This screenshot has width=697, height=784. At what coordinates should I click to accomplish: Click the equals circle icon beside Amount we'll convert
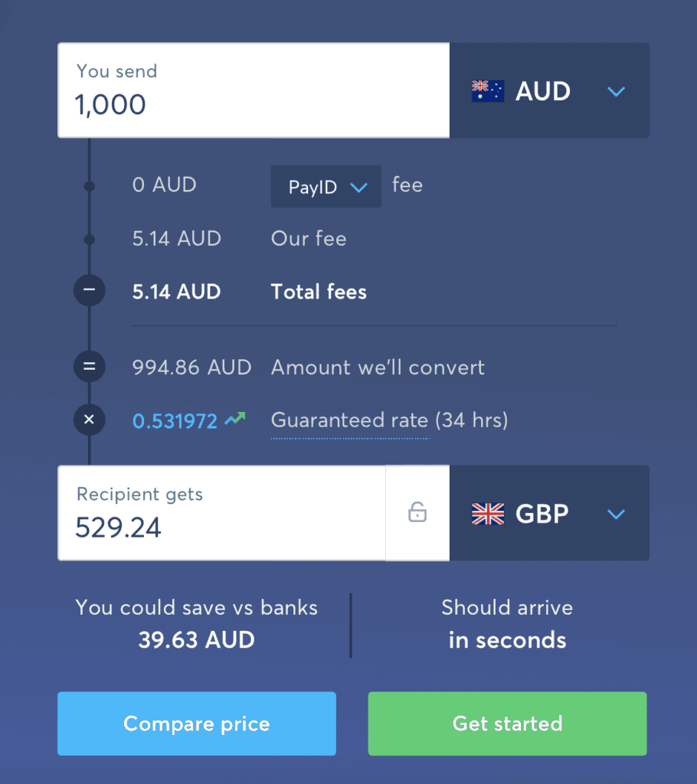[x=89, y=367]
